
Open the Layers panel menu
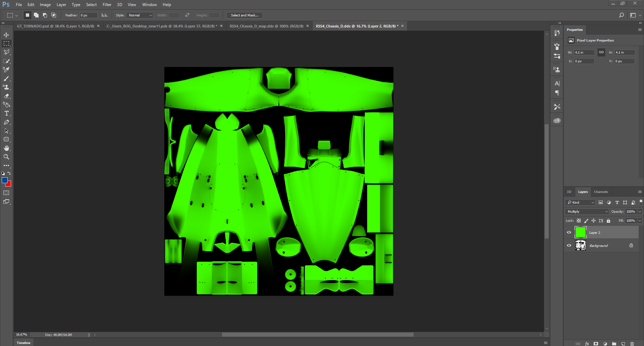pyautogui.click(x=640, y=192)
